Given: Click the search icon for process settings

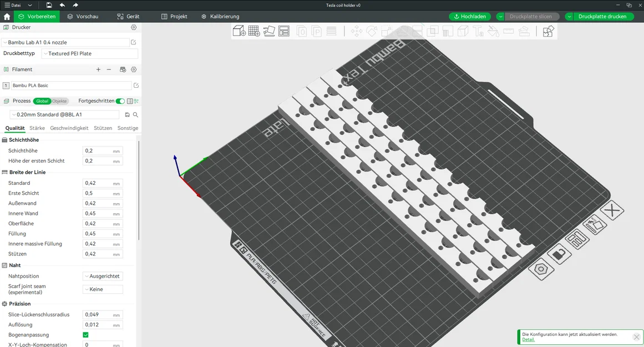Looking at the screenshot, I should tap(135, 115).
